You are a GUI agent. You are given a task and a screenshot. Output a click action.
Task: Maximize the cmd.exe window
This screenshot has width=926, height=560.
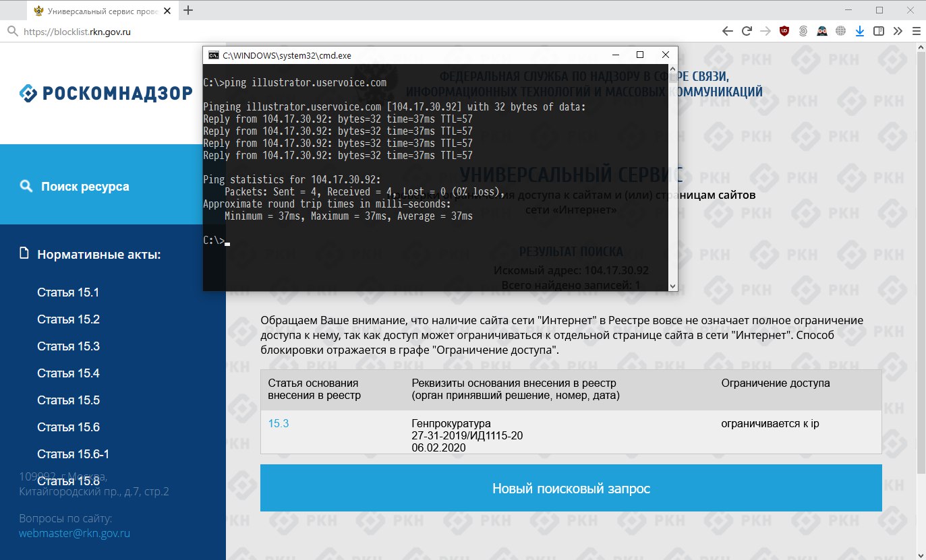point(640,55)
